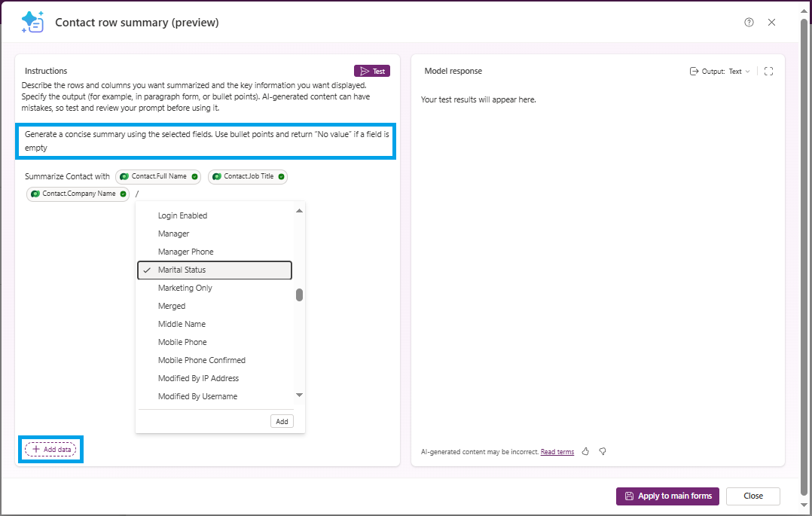
Task: Select Mobile Phone in the field list
Action: click(x=182, y=342)
